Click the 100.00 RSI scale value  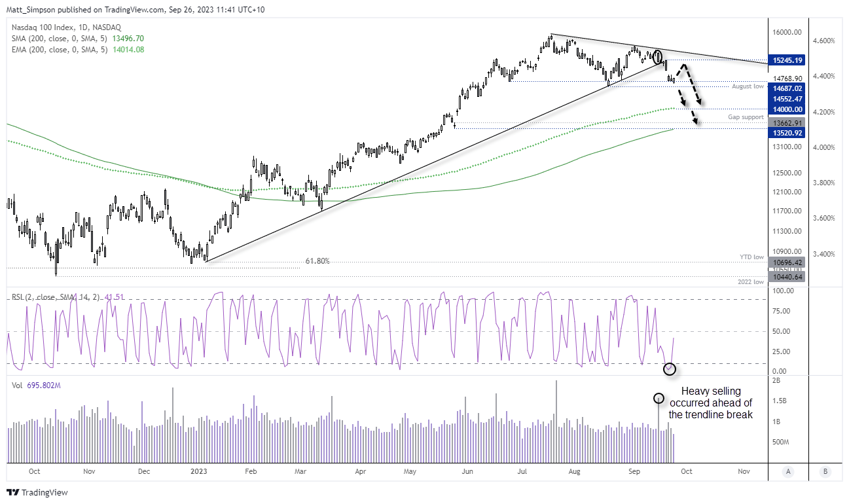pos(783,290)
